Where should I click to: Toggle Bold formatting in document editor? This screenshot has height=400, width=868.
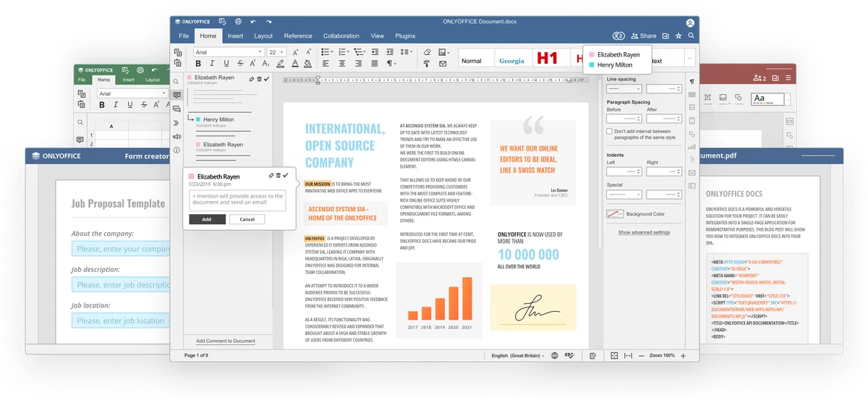(198, 64)
